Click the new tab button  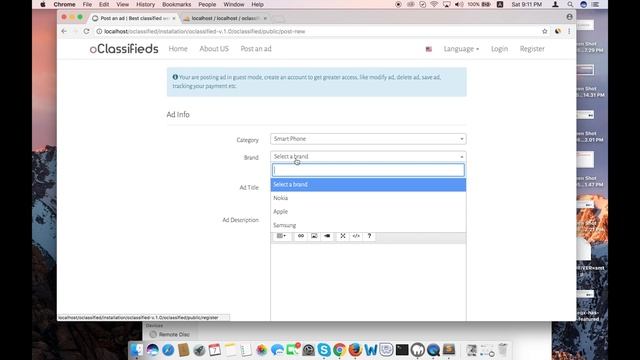click(x=278, y=19)
